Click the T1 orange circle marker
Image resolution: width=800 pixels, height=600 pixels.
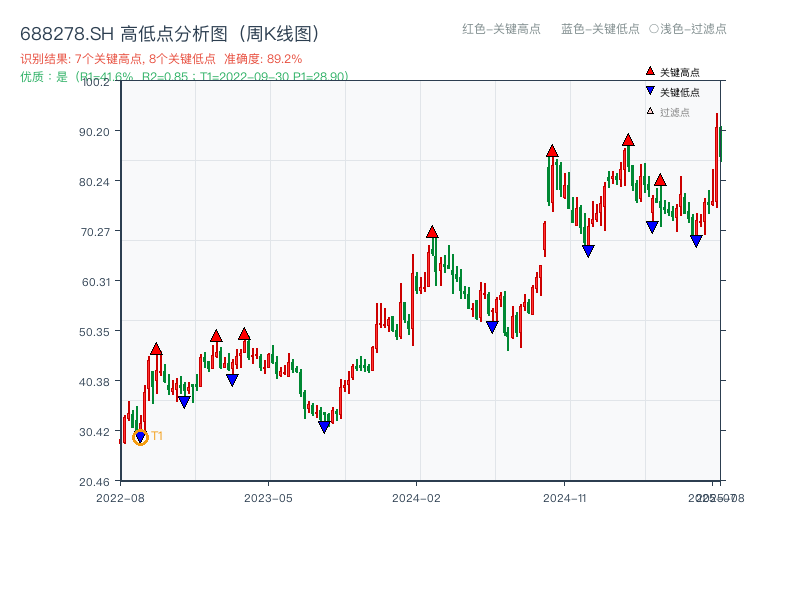point(140,437)
